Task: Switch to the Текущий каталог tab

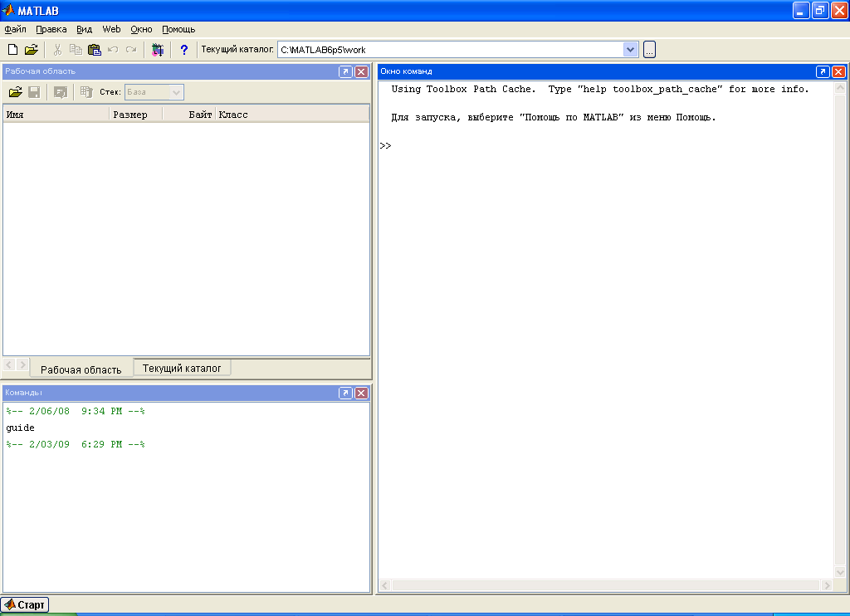Action: pyautogui.click(x=182, y=369)
